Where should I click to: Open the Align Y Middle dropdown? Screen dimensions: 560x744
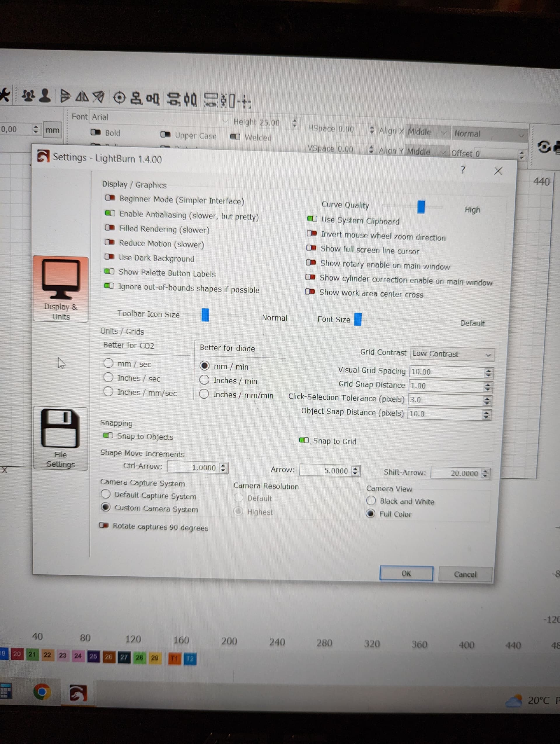pos(427,152)
